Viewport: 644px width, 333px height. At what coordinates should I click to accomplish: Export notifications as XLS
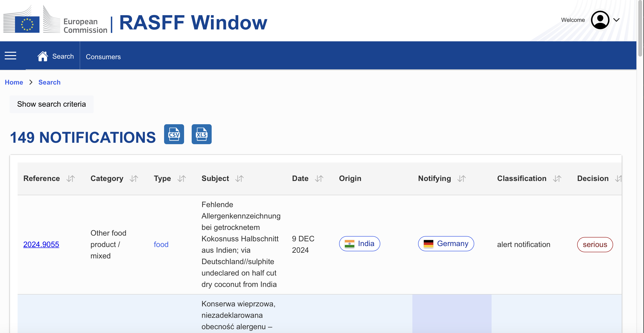click(201, 134)
